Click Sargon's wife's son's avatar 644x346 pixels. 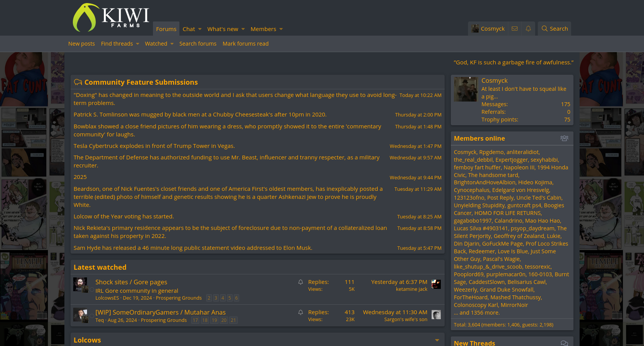pyautogui.click(x=436, y=315)
